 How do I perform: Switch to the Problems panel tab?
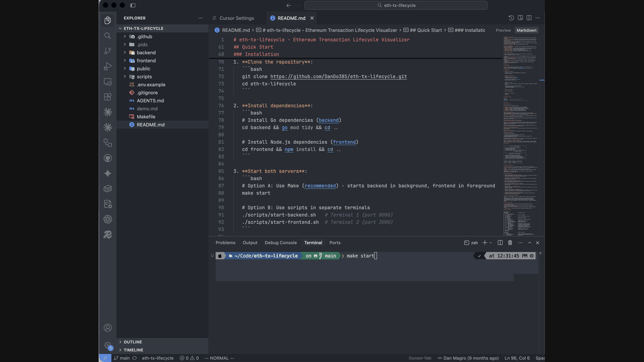[225, 242]
